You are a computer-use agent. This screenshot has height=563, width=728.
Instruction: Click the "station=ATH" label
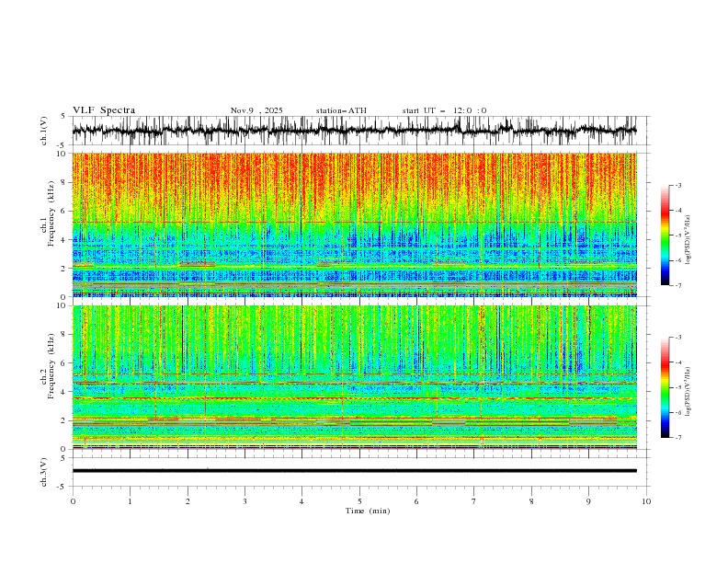(341, 110)
